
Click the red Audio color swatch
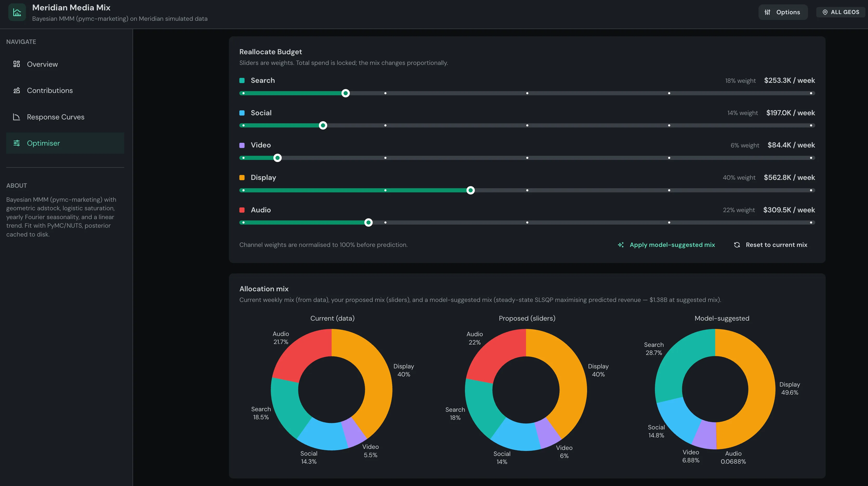[242, 210]
